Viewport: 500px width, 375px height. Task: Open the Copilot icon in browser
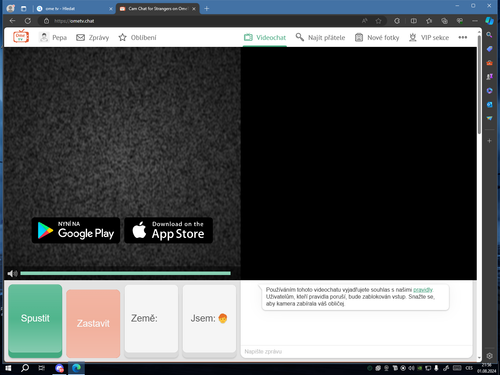tap(489, 21)
